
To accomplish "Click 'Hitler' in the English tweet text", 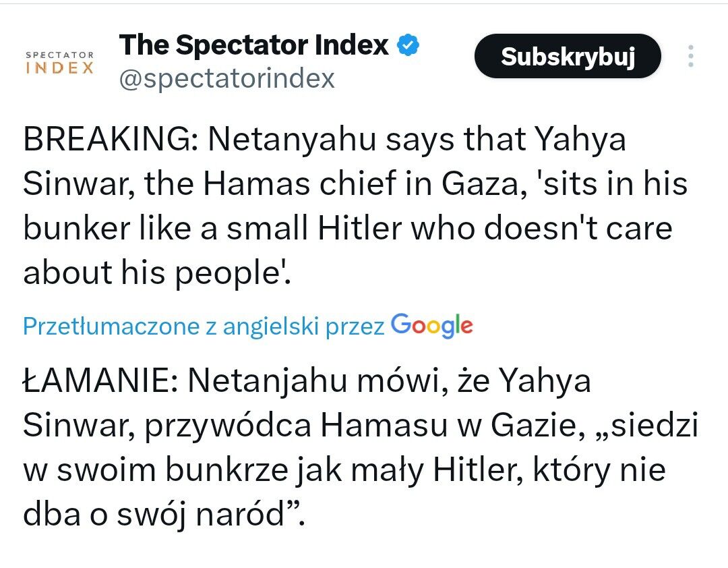I will 359,229.
